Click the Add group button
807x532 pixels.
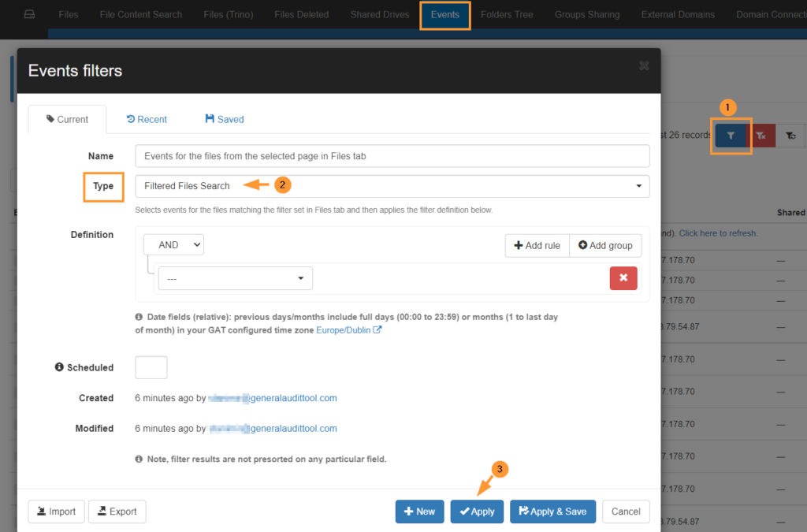(605, 245)
